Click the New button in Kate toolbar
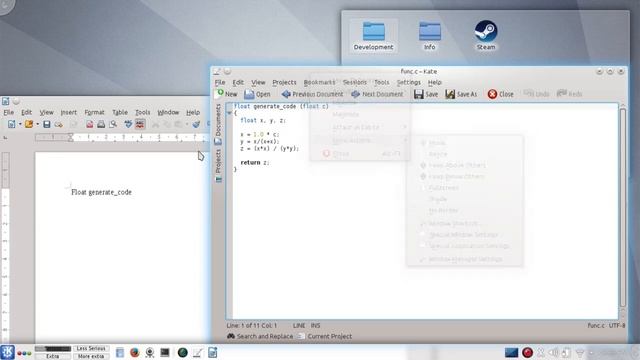Image resolution: width=640 pixels, height=360 pixels. click(x=226, y=94)
